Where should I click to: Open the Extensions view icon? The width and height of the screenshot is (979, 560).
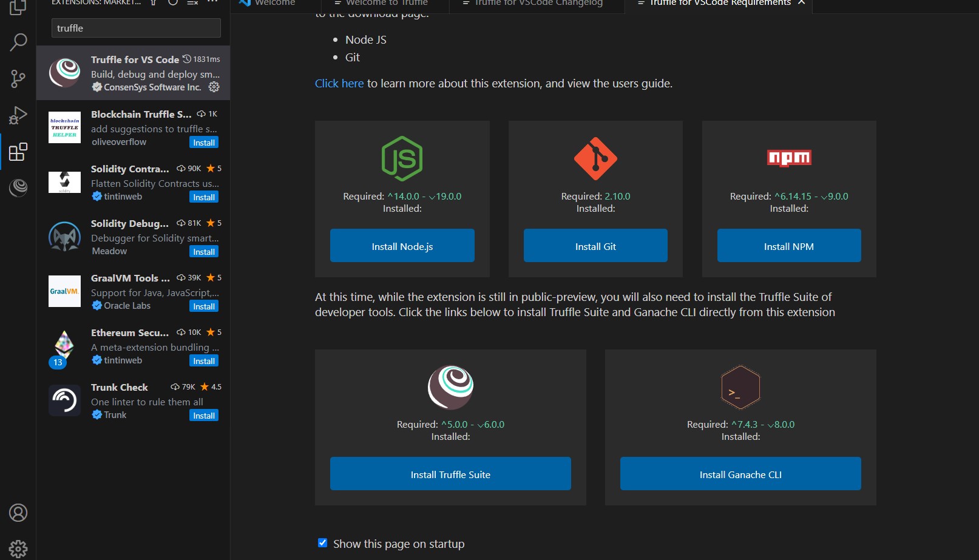pyautogui.click(x=18, y=152)
